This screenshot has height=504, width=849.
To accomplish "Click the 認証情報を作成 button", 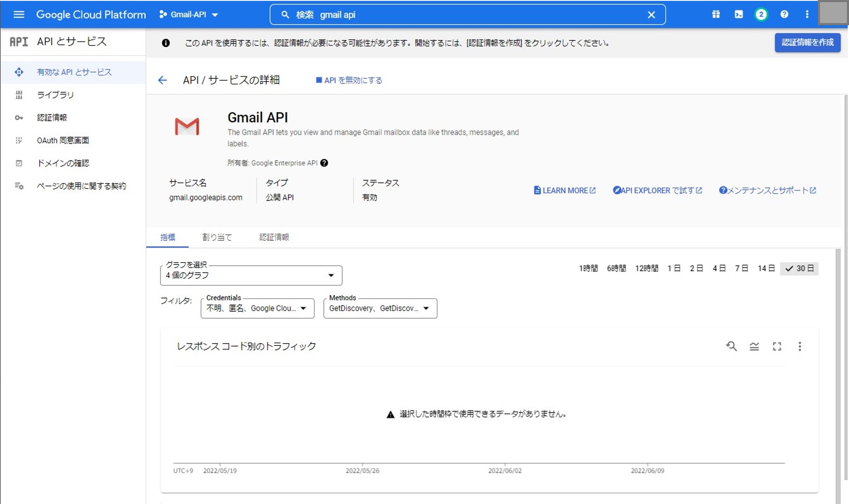I will [x=807, y=42].
